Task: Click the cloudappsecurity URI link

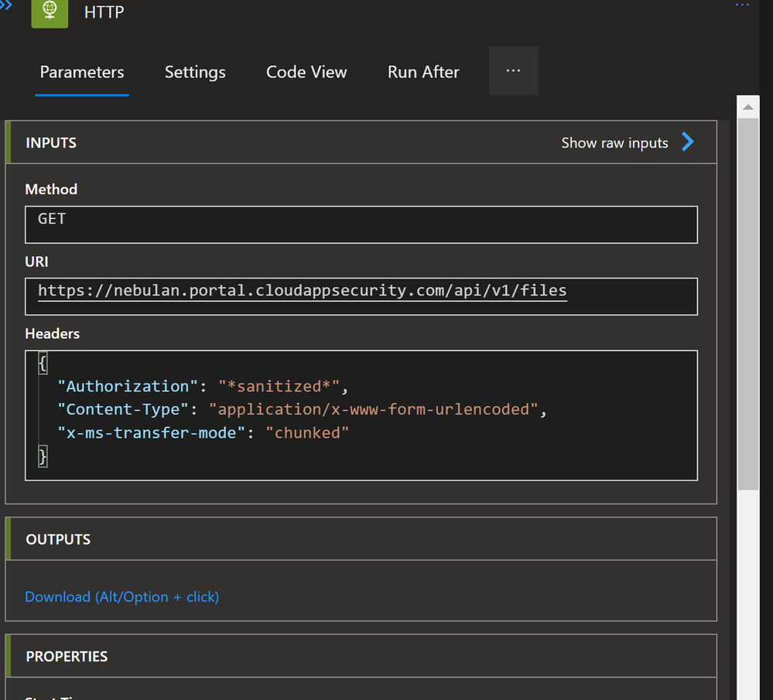Action: point(303,291)
